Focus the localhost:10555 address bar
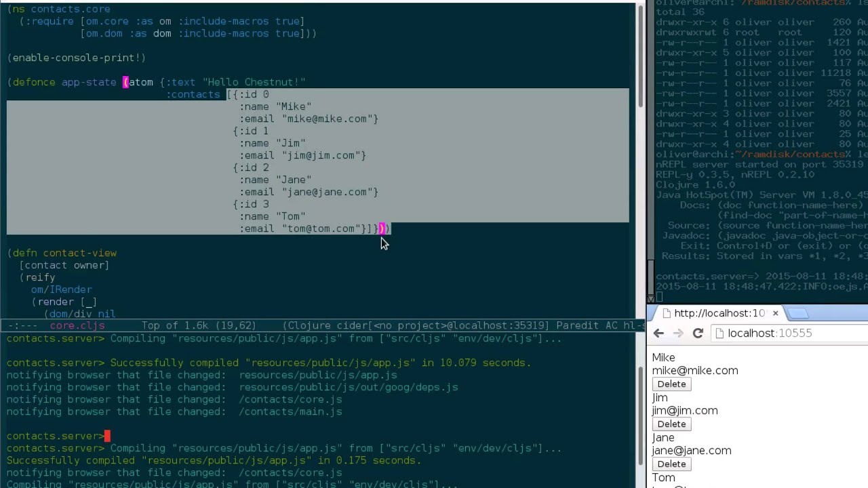This screenshot has height=488, width=868. 790,333
